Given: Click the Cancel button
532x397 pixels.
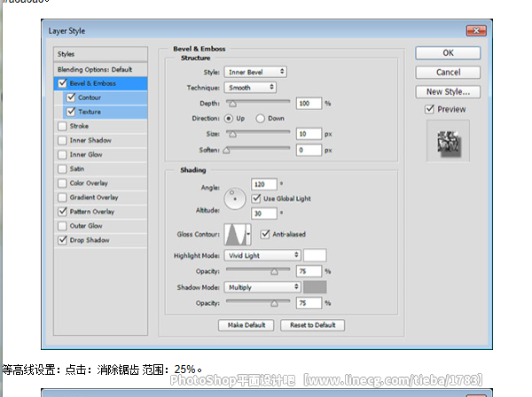Looking at the screenshot, I should pos(448,72).
